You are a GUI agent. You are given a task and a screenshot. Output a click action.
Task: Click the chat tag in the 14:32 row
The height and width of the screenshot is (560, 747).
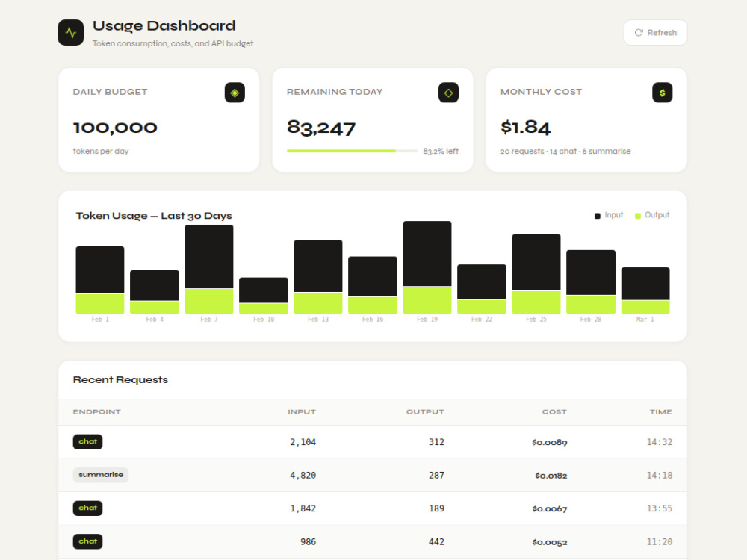[87, 441]
